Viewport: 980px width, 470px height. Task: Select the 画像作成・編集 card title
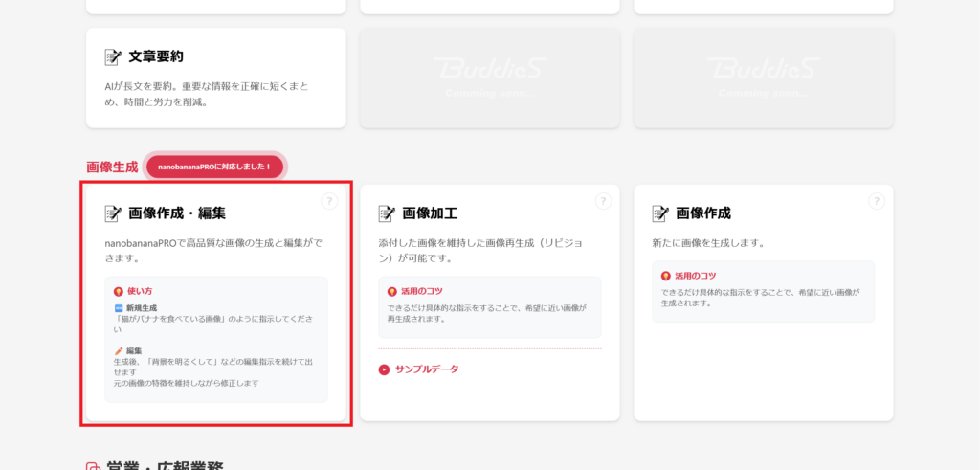[x=176, y=213]
